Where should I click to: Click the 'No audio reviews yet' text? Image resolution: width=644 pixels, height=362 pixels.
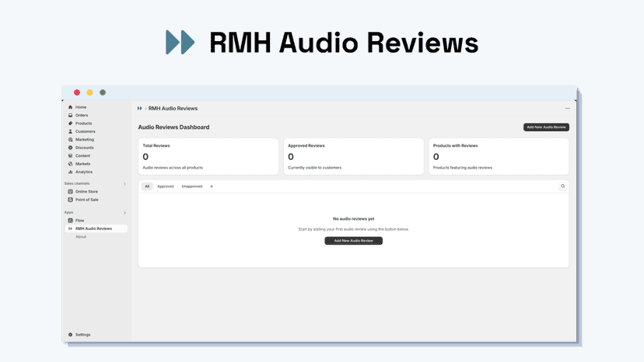(354, 219)
